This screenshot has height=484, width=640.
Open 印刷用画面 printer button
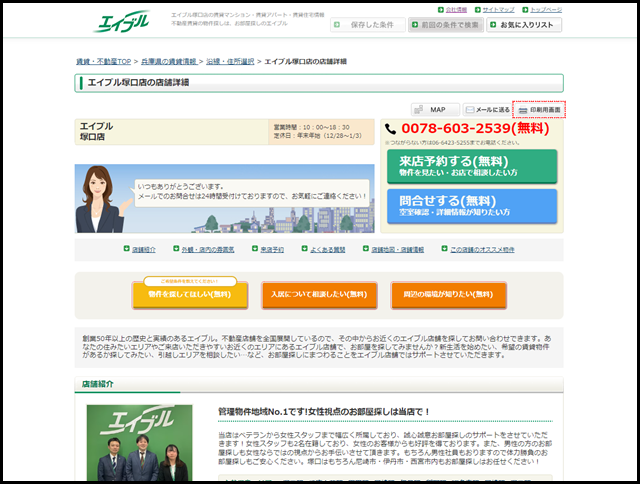point(539,110)
